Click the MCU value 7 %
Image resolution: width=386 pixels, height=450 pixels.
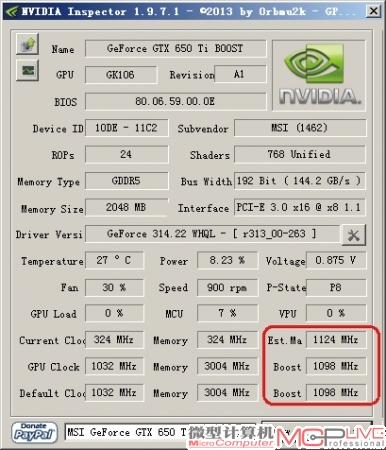pos(227,313)
